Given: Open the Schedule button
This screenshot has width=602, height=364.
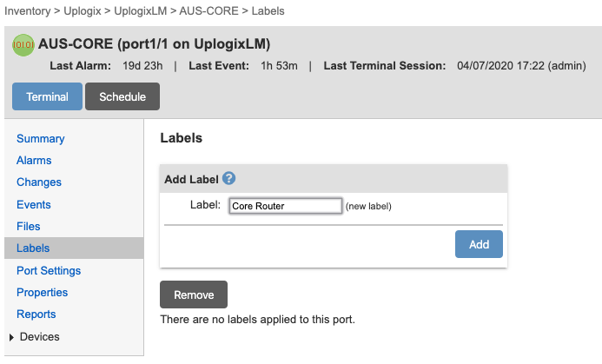Looking at the screenshot, I should pos(122,96).
